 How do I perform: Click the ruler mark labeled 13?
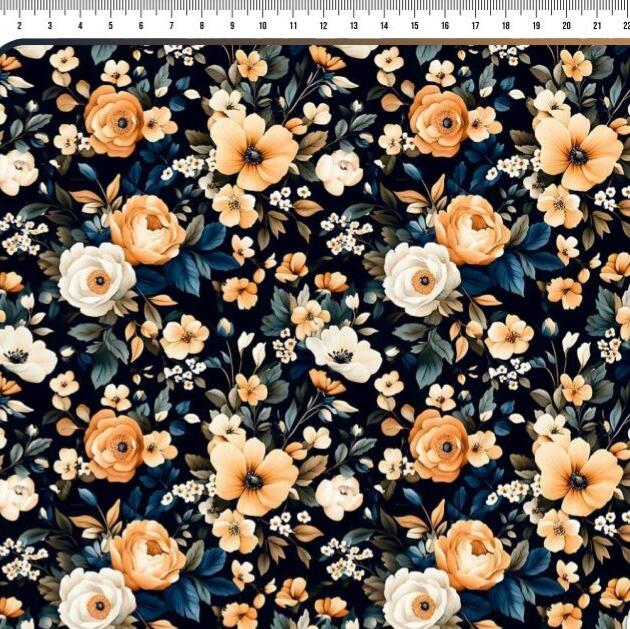click(x=354, y=26)
